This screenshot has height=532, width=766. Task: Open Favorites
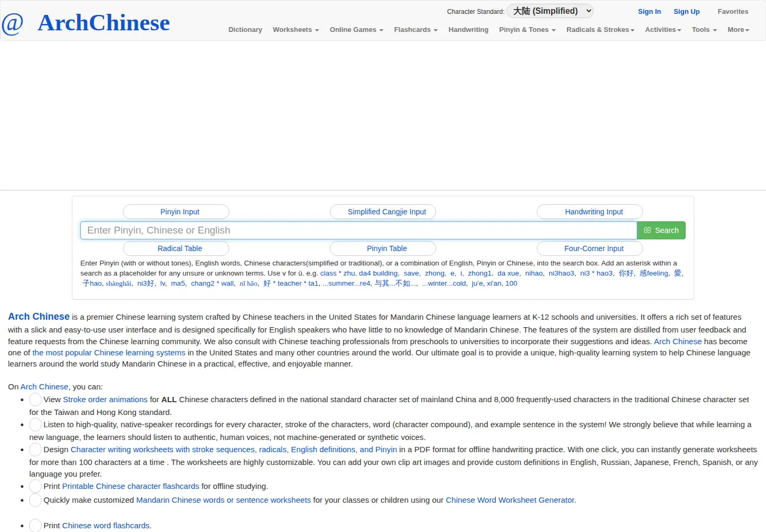pos(732,12)
